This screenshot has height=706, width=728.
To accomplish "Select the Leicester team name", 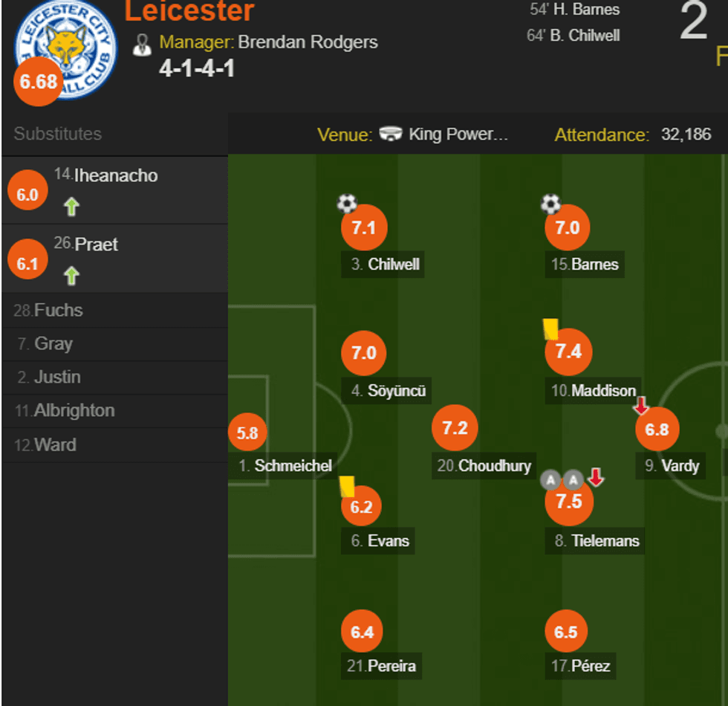I will (189, 11).
